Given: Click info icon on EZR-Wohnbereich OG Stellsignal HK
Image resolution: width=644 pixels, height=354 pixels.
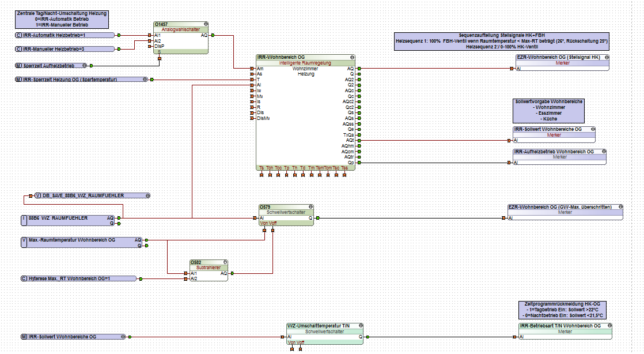Looking at the screenshot, I should (607, 58).
